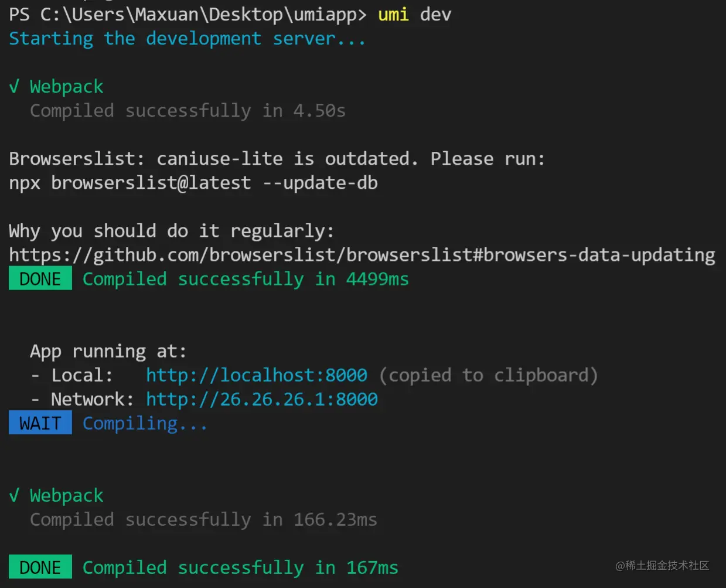
Task: Click the DONE badge beside 4499ms
Action: point(40,278)
